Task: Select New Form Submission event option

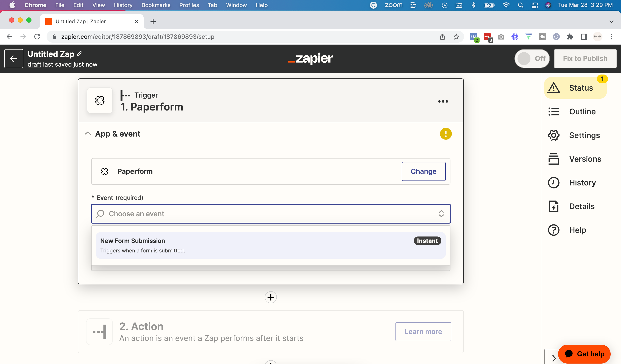Action: tap(271, 245)
